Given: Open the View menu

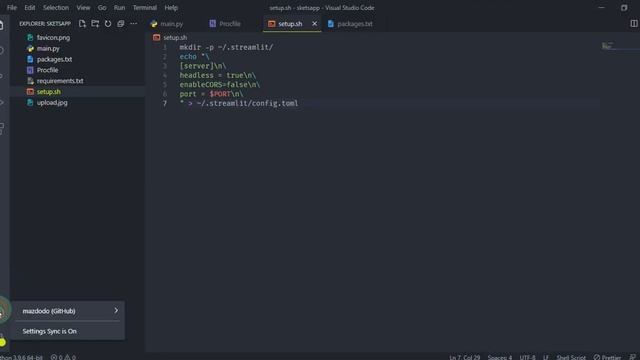Looking at the screenshot, I should (83, 8).
